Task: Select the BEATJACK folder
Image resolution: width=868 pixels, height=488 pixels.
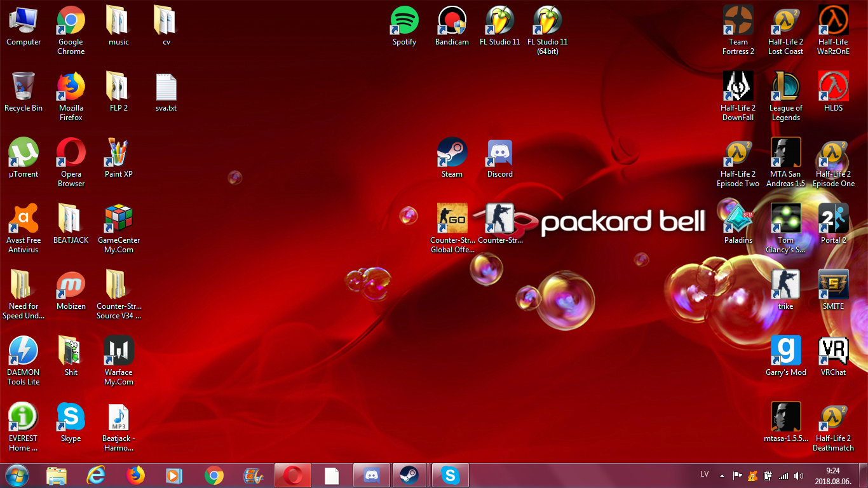Action: coord(71,224)
